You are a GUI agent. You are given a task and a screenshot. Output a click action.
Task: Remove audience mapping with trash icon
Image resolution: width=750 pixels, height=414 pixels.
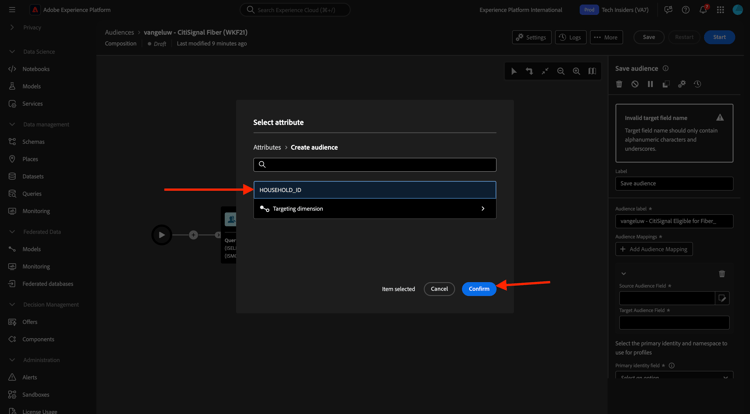[x=722, y=274]
